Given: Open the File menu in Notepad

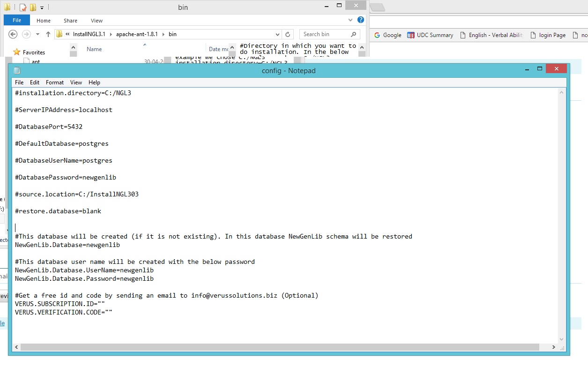Looking at the screenshot, I should [x=19, y=82].
